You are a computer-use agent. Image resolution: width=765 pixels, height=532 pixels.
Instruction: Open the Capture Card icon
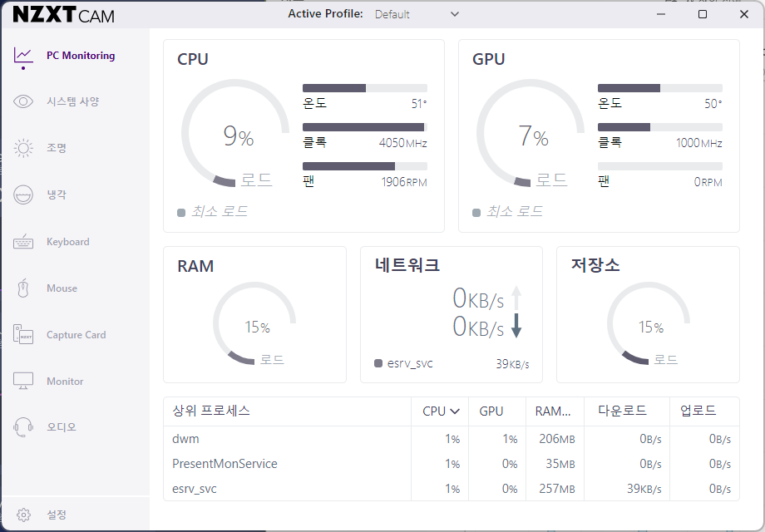tap(23, 335)
